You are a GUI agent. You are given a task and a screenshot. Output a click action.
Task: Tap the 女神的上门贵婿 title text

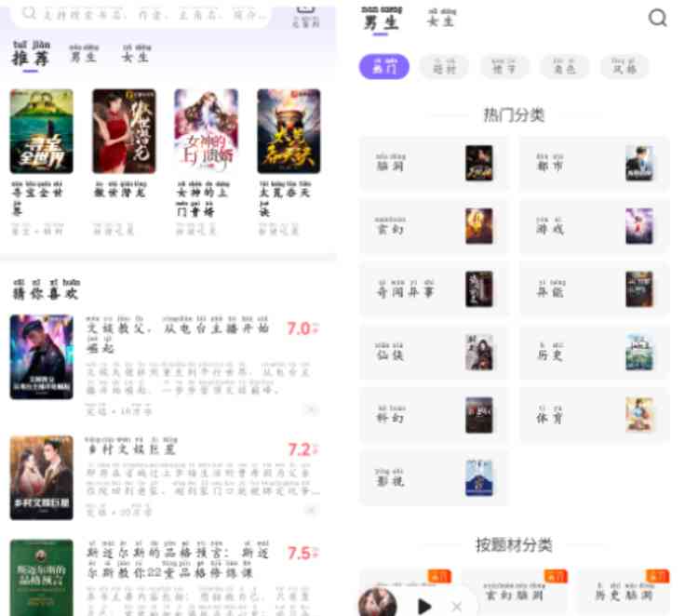pos(202,199)
